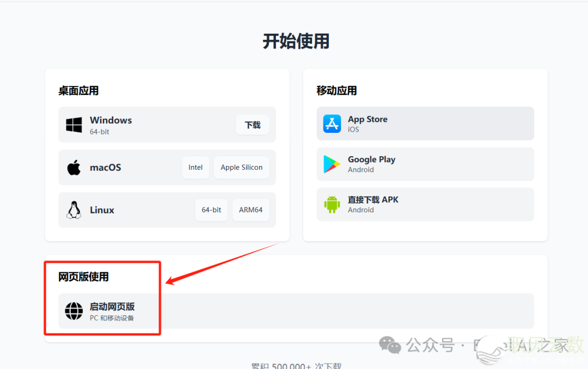Open the Google Play Android card
Viewport: 588px width, 369px height.
tap(425, 164)
